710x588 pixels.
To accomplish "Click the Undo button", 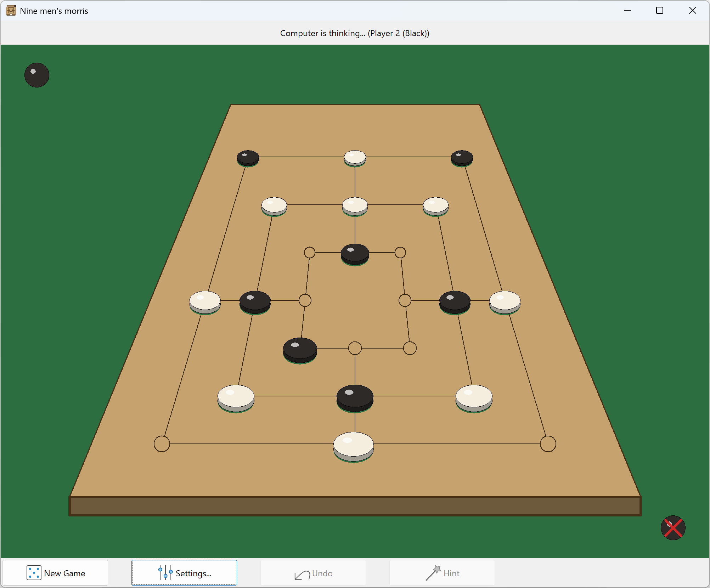I will 313,573.
